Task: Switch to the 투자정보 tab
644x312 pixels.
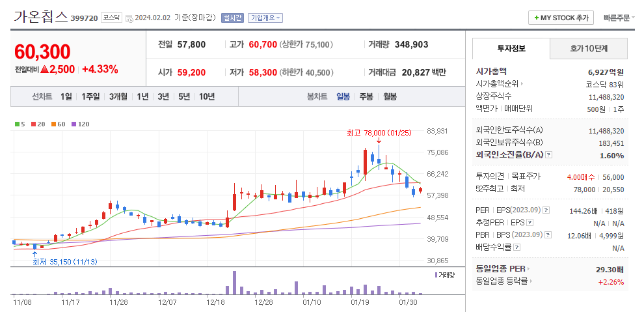Action: click(511, 48)
